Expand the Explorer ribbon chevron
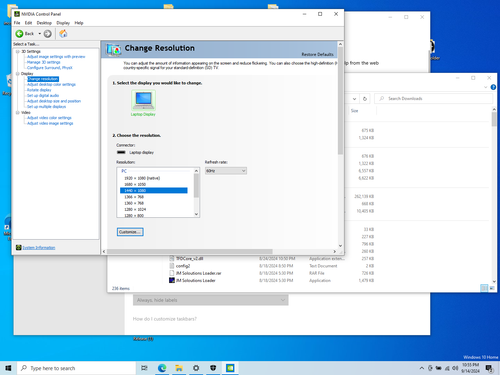The width and height of the screenshot is (500, 375). 485,87
